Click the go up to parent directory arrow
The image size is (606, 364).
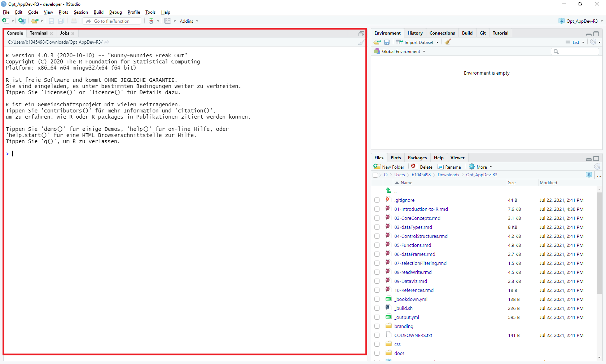pos(388,190)
